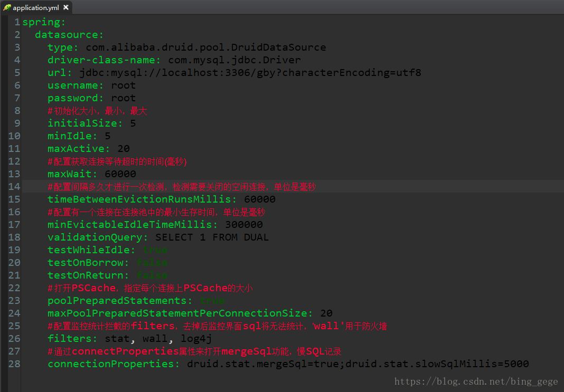Screen dimensions: 564x392
Task: Click the 'filters:' key
Action: coord(72,339)
